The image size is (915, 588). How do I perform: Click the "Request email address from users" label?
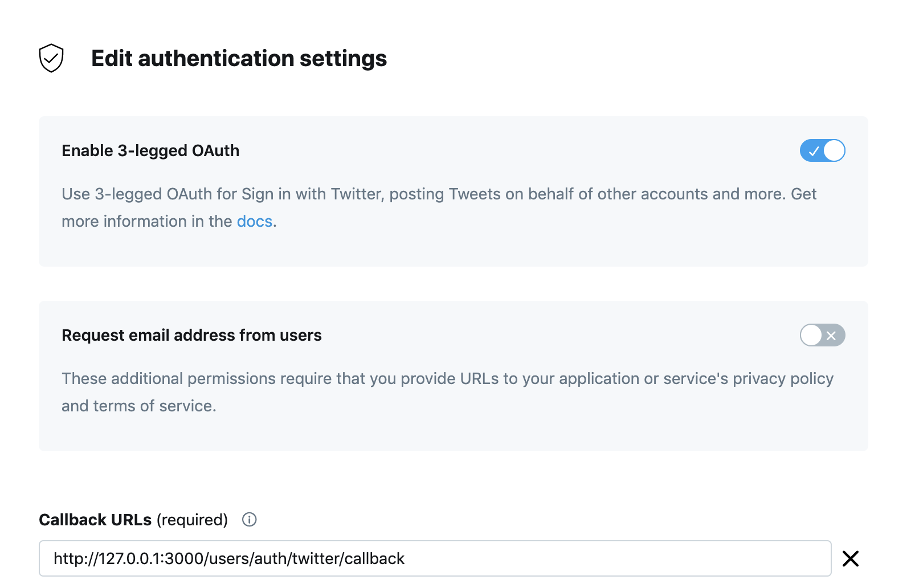point(191,335)
